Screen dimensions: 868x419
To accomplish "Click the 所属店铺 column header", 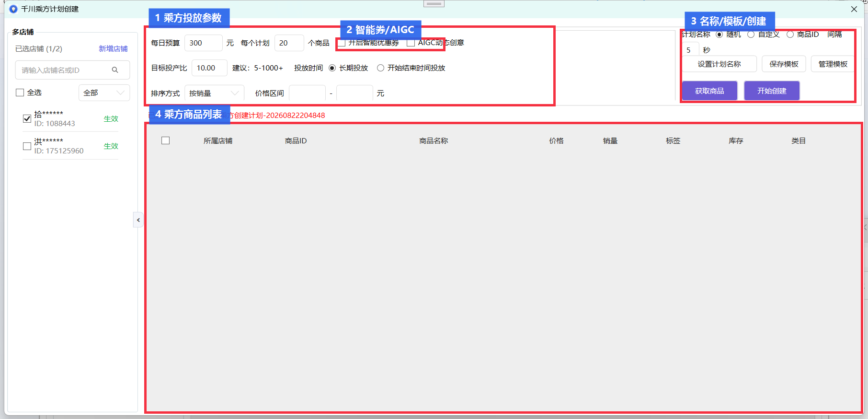I will [x=218, y=140].
